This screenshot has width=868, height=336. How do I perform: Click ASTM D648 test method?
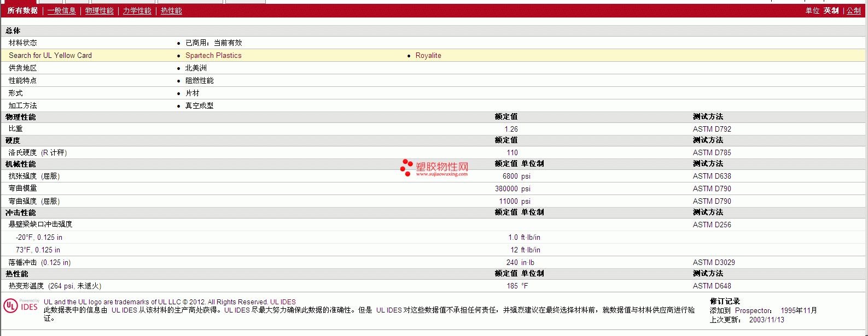click(x=712, y=286)
